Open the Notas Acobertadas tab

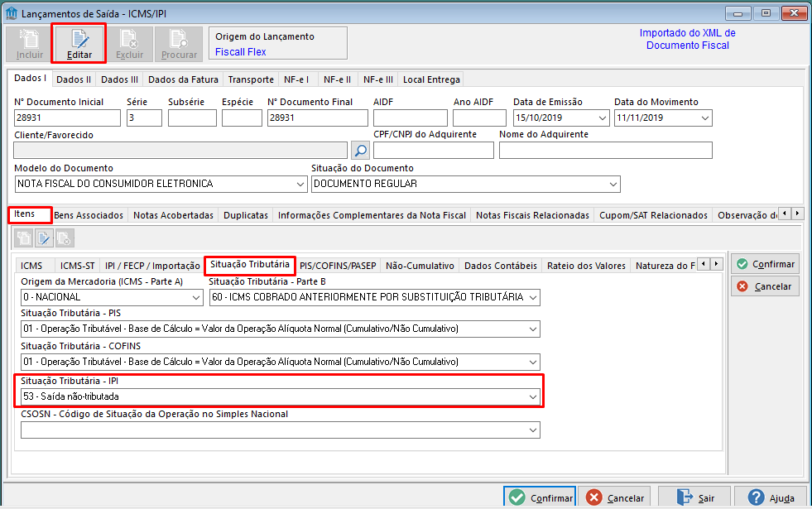[x=174, y=215]
